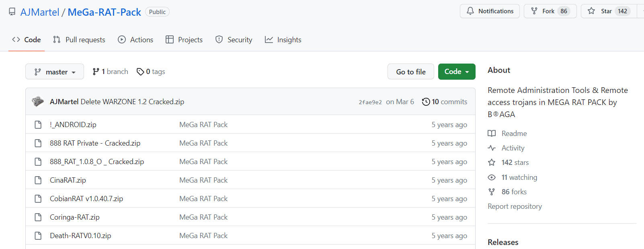Click the Fork icon button

[x=534, y=11]
